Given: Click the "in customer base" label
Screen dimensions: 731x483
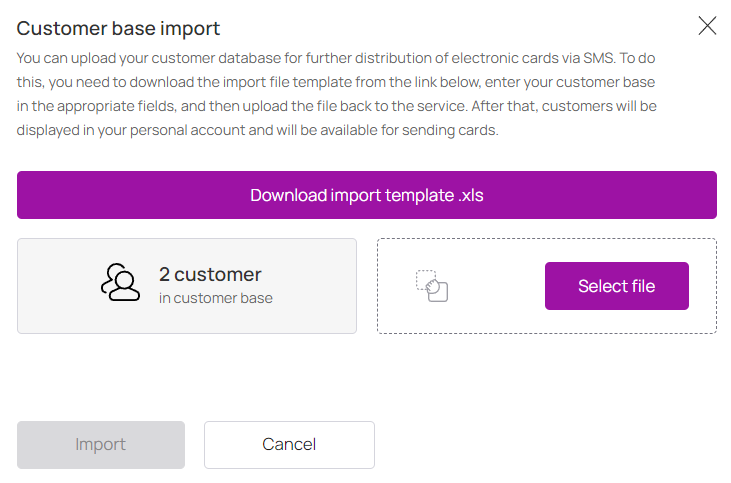Looking at the screenshot, I should pyautogui.click(x=216, y=298).
